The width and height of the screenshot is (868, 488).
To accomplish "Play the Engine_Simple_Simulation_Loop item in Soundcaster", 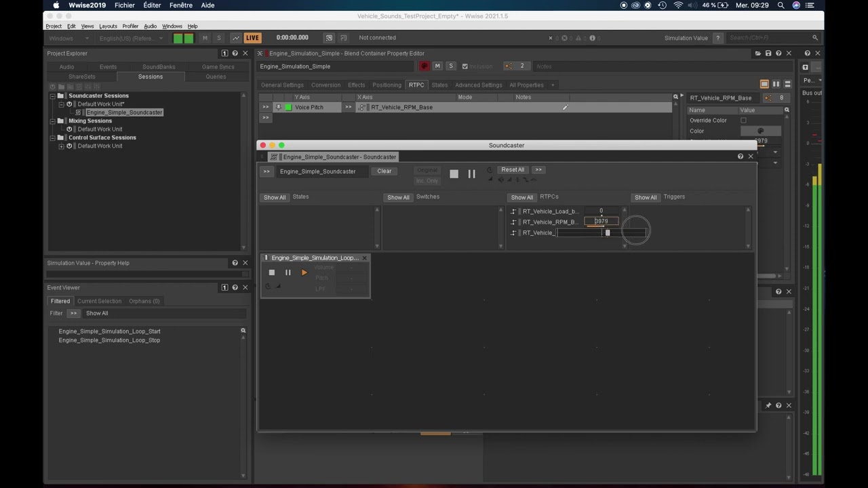I will tap(304, 272).
